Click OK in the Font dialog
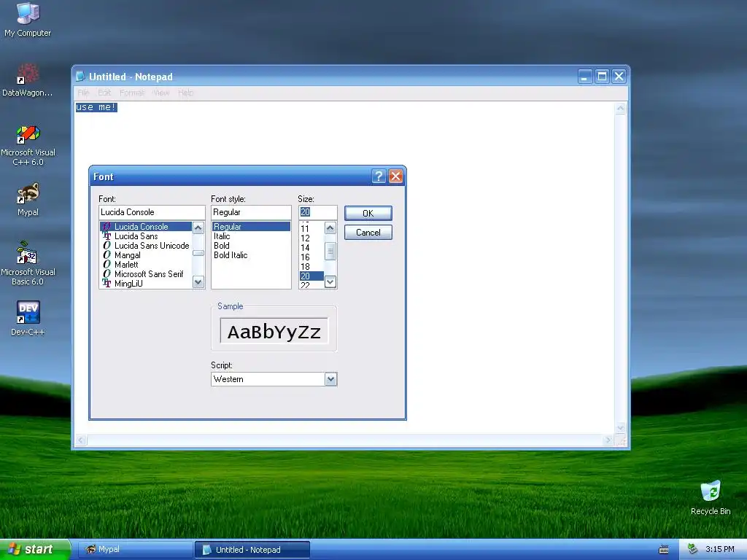 pos(368,214)
